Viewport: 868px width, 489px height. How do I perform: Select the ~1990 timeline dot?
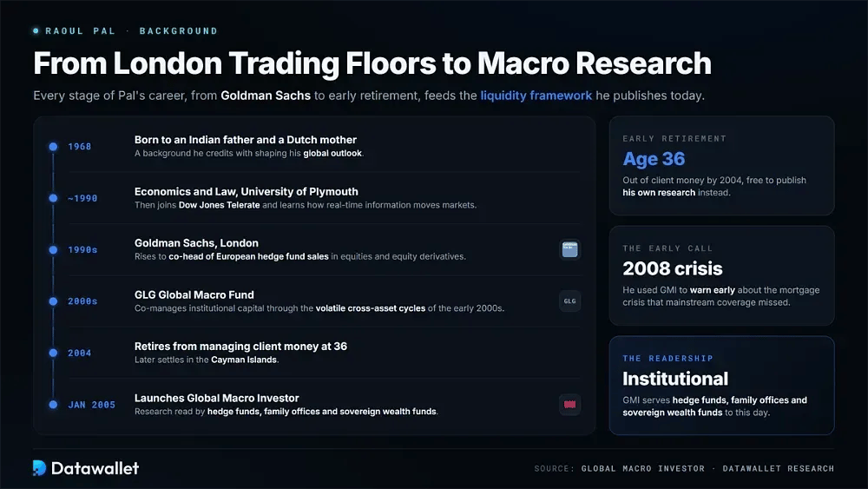pyautogui.click(x=53, y=198)
